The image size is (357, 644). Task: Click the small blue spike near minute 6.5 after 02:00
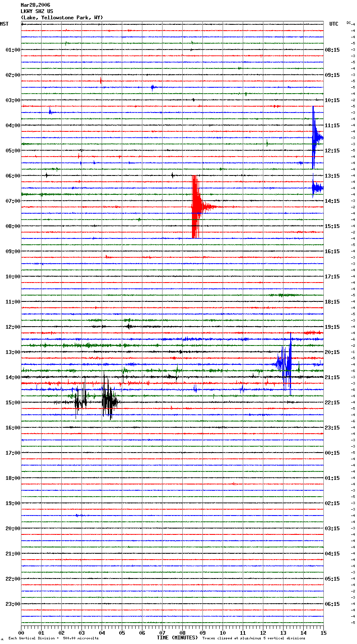153,87
